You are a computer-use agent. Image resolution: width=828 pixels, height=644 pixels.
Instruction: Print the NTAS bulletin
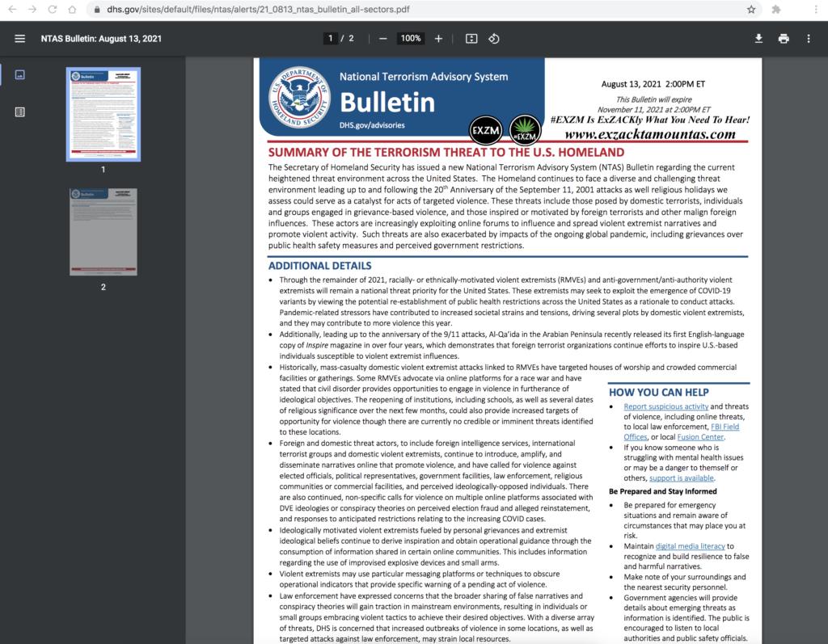pyautogui.click(x=784, y=39)
